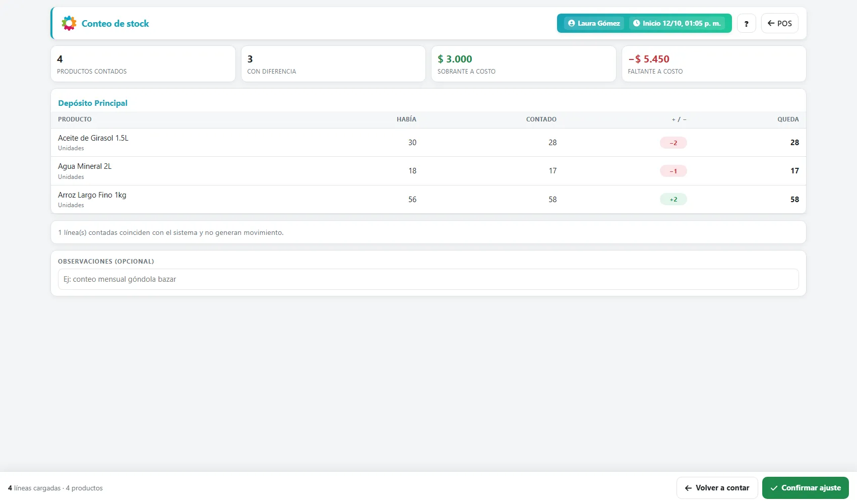Click the PRODUCTO column header
Viewport: 857px width, 504px height.
pos(75,119)
